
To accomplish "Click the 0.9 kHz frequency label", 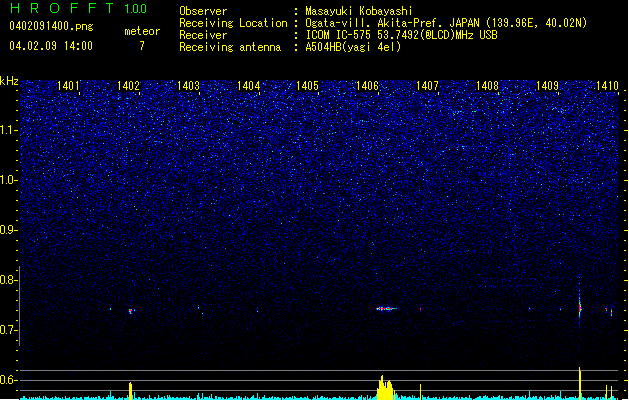I will [9, 230].
